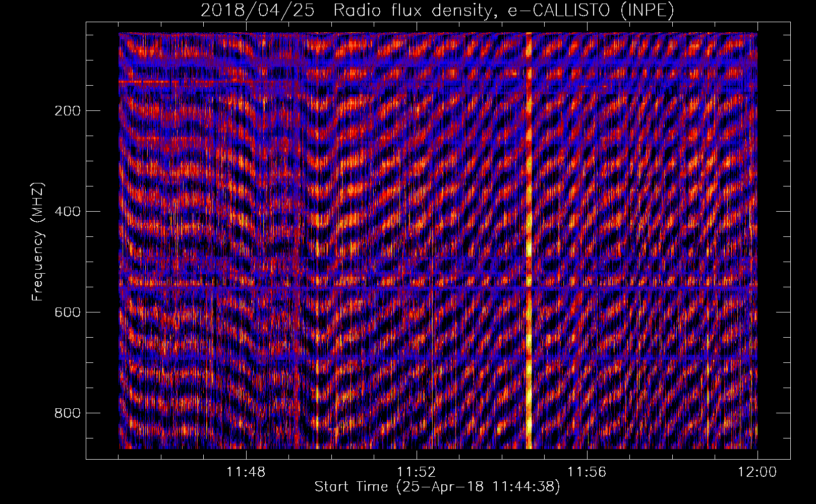This screenshot has width=816, height=504.
Task: Click the 11:52 time tick label
Action: pos(416,472)
